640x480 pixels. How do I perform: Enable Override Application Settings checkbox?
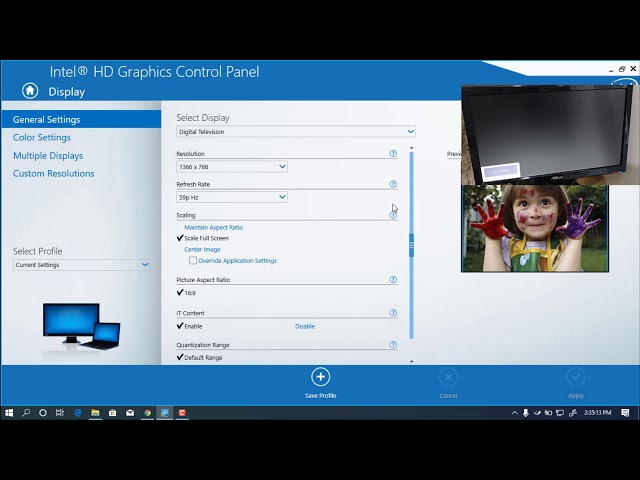click(x=193, y=260)
